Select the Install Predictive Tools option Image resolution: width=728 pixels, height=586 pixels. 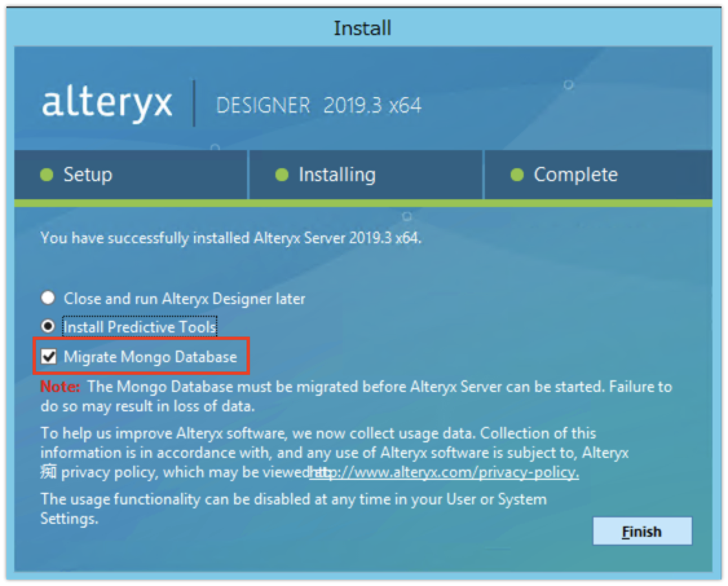click(x=48, y=327)
